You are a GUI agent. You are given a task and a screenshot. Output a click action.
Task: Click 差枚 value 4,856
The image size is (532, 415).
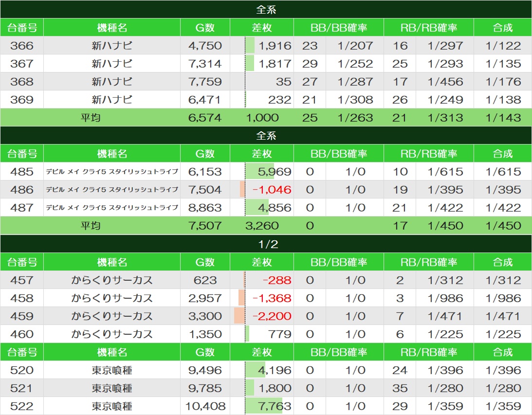(275, 207)
